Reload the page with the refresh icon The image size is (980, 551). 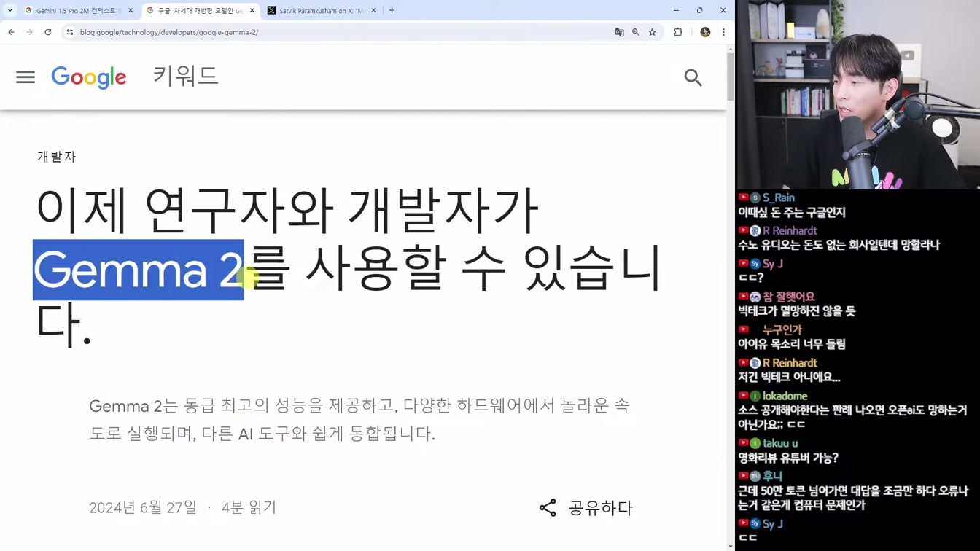click(x=48, y=32)
